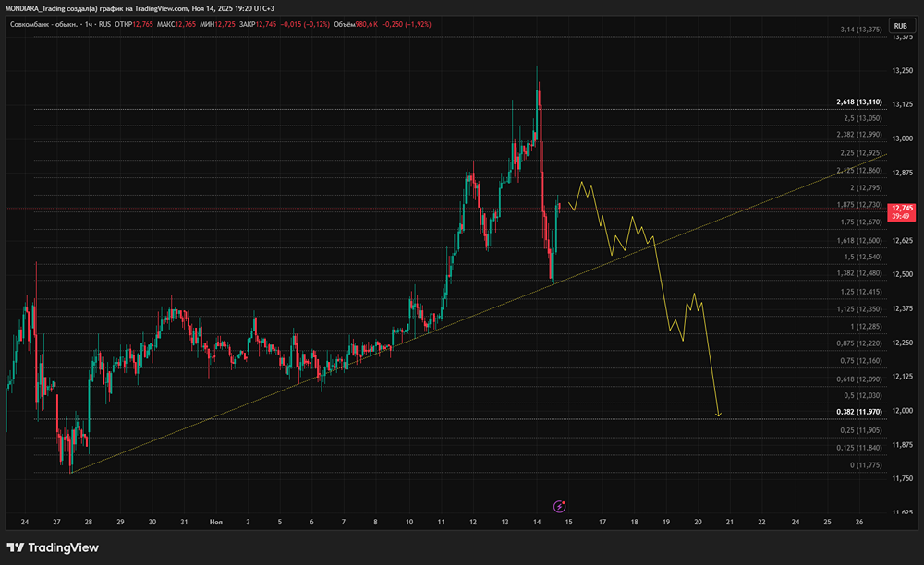Click the countdown timer 39:49 under price label
Viewport: 924px width, 565px height.
click(x=900, y=217)
